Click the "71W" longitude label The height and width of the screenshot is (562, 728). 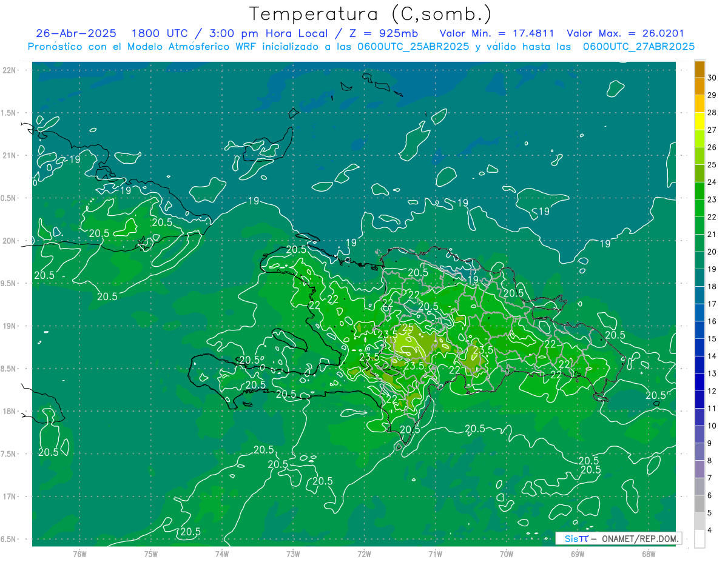[435, 554]
